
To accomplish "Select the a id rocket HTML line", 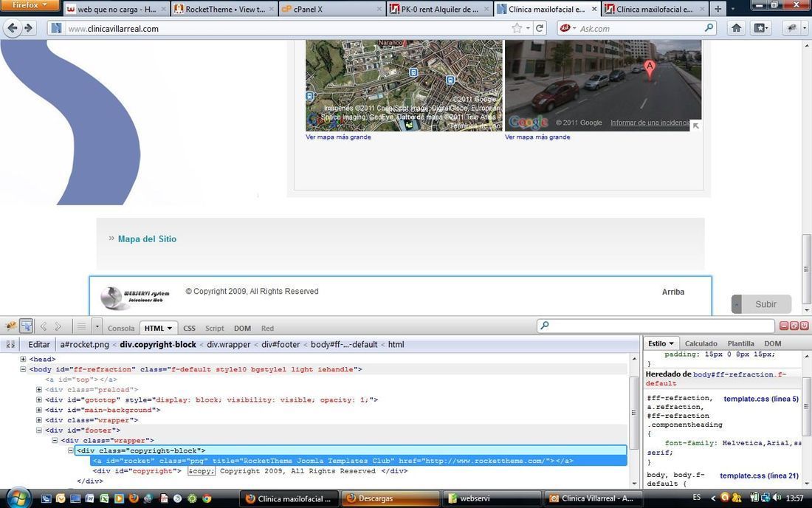I will (x=333, y=461).
